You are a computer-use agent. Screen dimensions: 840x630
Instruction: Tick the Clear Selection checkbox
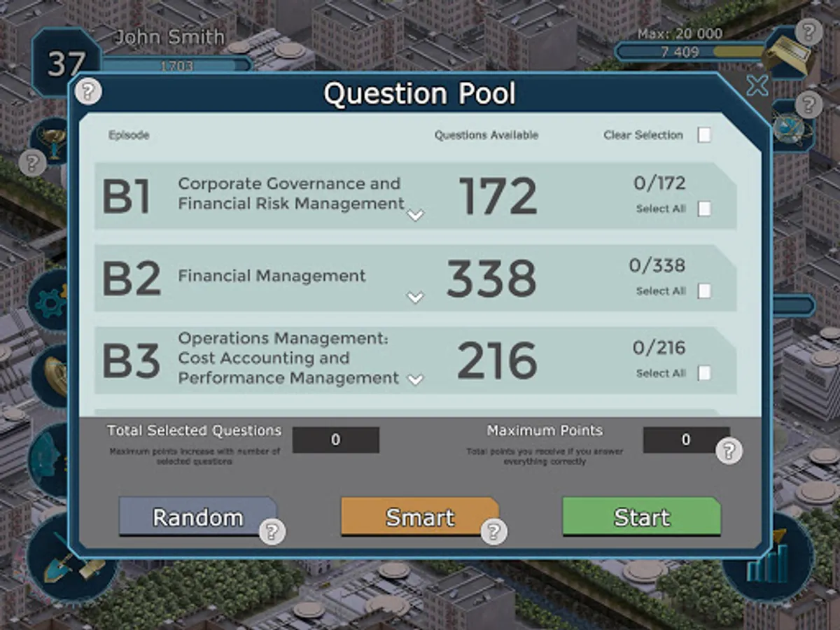pyautogui.click(x=704, y=135)
